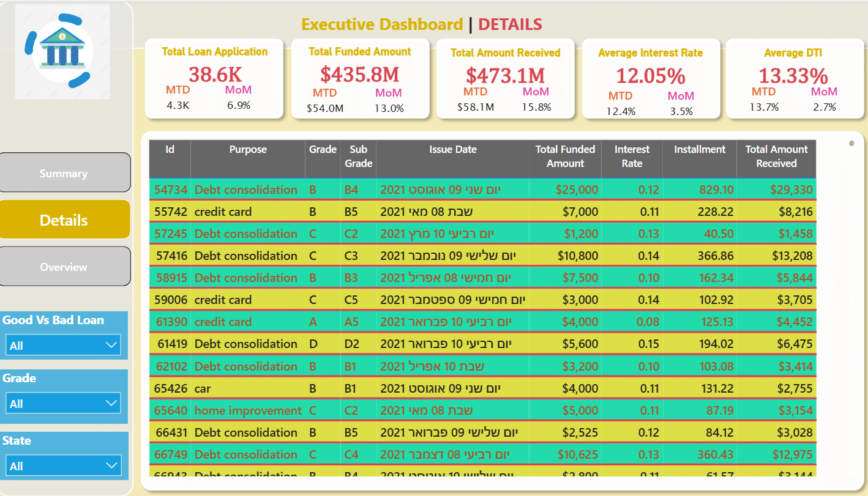The height and width of the screenshot is (496, 868).
Task: Go to the Overview page button
Action: (x=64, y=267)
